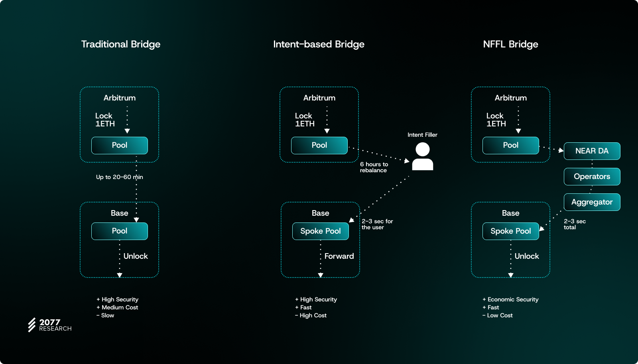Click the "2-3 sec total" label

574,224
